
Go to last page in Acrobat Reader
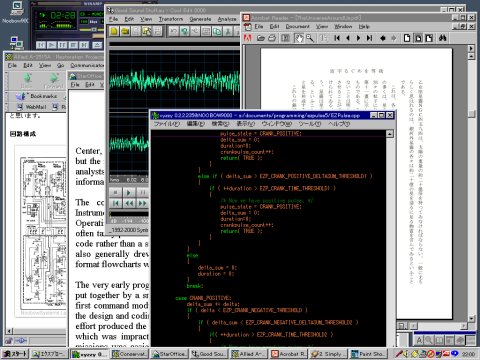tap(369, 38)
